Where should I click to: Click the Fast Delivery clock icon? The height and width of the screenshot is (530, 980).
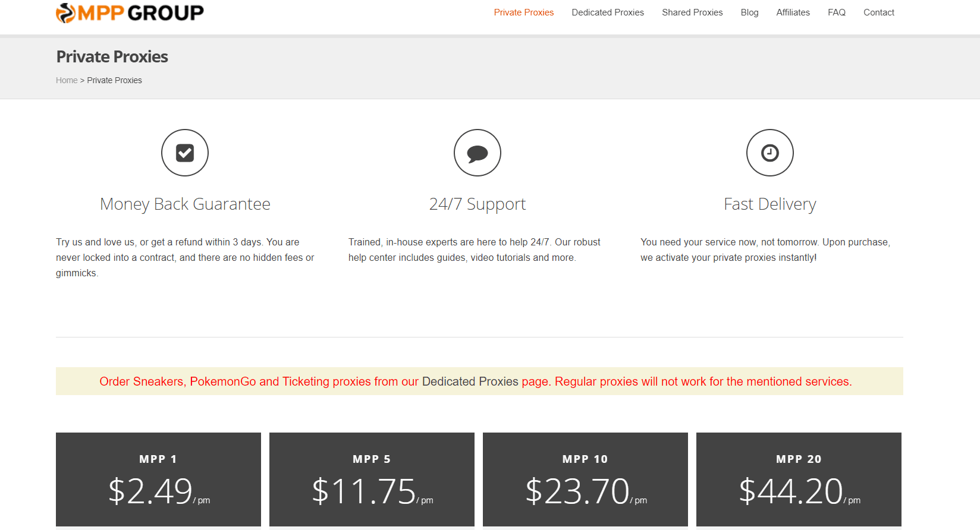tap(770, 153)
